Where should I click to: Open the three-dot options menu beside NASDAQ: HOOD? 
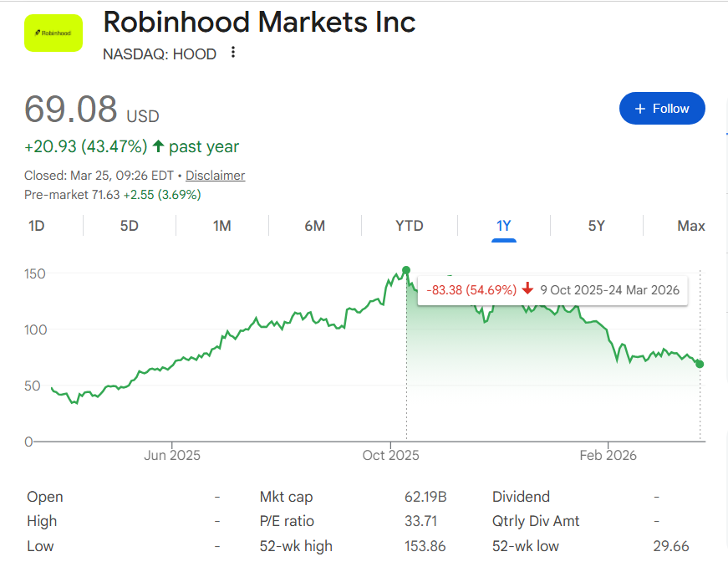click(x=232, y=52)
